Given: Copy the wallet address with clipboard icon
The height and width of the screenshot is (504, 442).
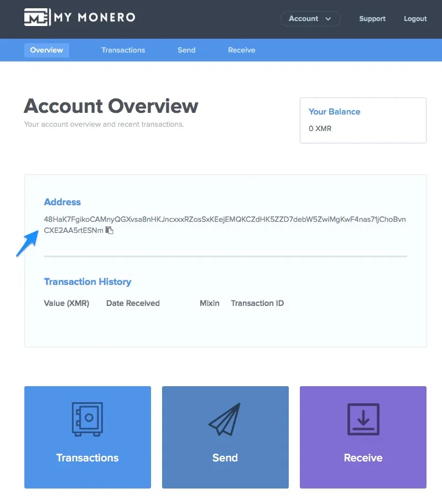Looking at the screenshot, I should coord(110,230).
